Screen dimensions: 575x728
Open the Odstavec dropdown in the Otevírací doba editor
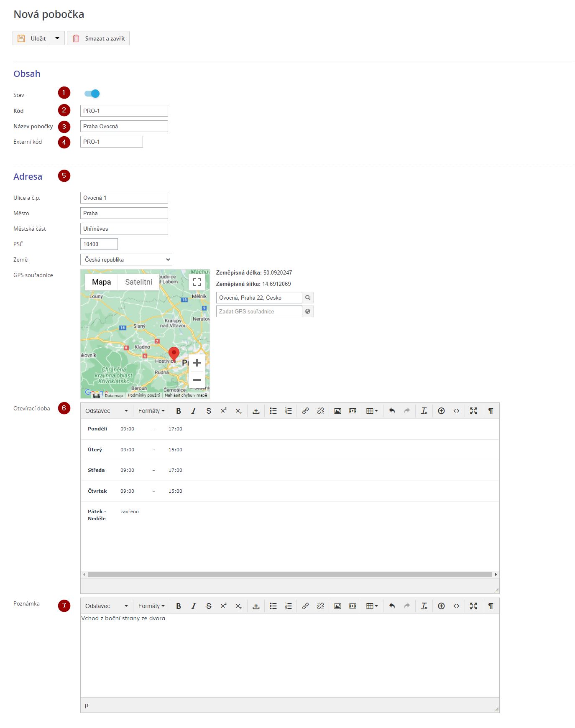106,411
